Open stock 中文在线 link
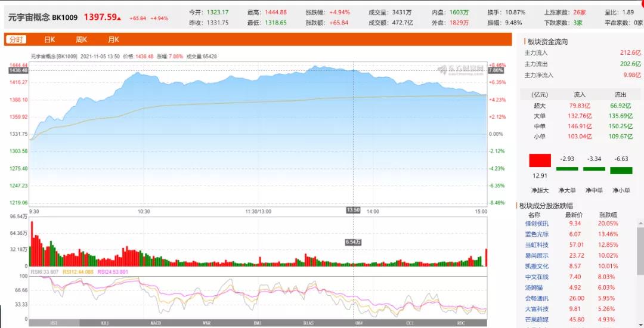This screenshot has height=328, width=644. (537, 277)
